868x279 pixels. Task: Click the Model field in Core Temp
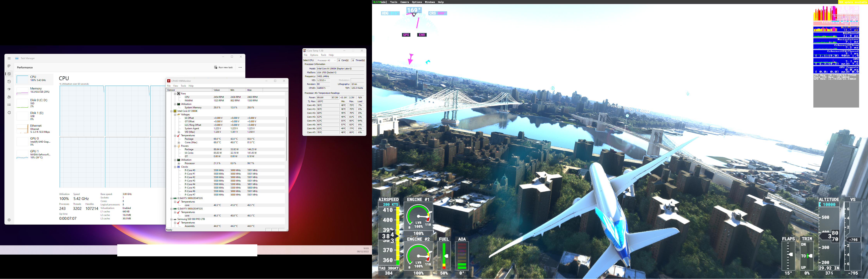click(340, 68)
